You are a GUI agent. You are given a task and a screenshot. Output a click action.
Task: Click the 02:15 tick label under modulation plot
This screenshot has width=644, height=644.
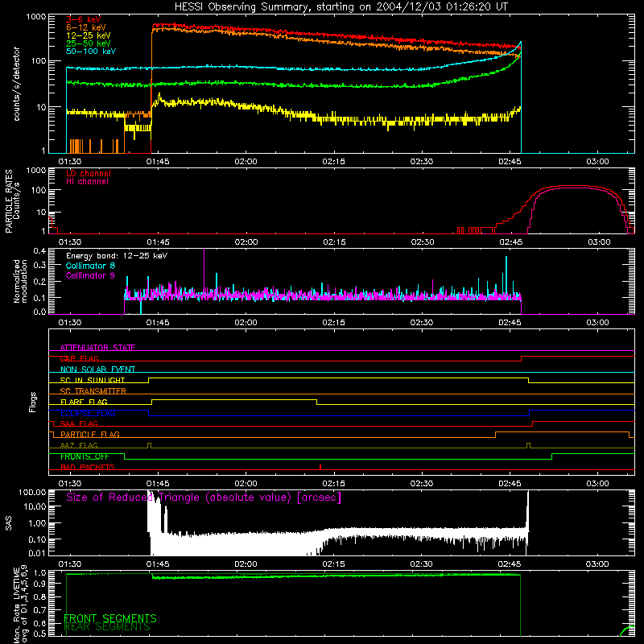point(334,323)
